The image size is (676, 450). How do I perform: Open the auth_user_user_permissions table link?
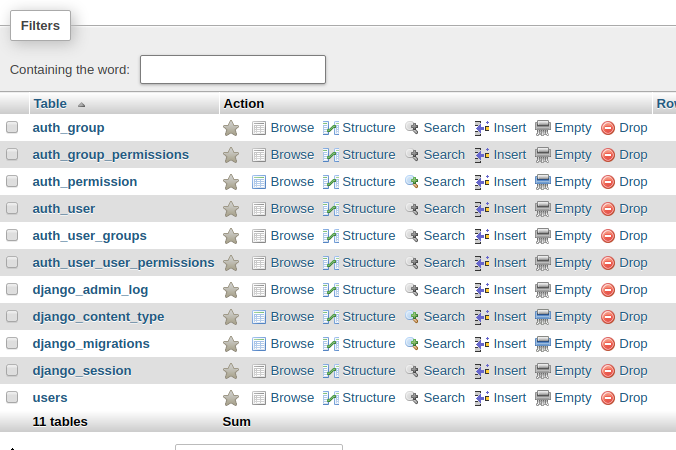[x=123, y=262]
